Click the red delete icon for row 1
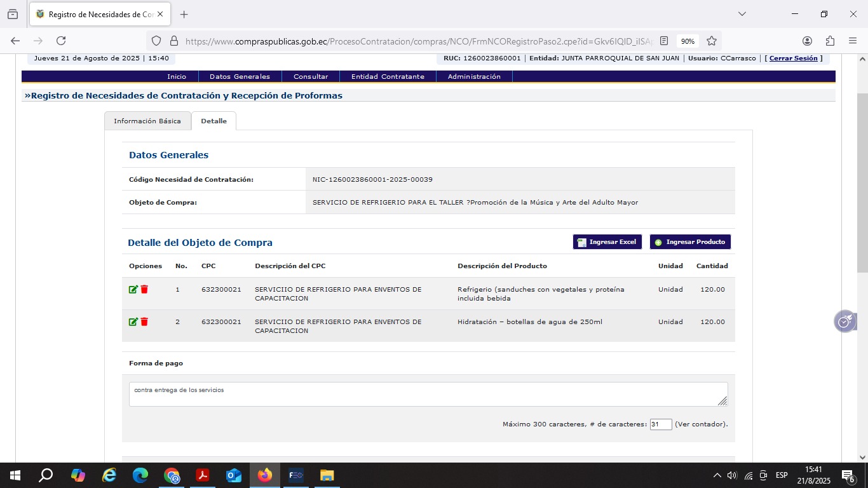The image size is (868, 488). point(144,290)
